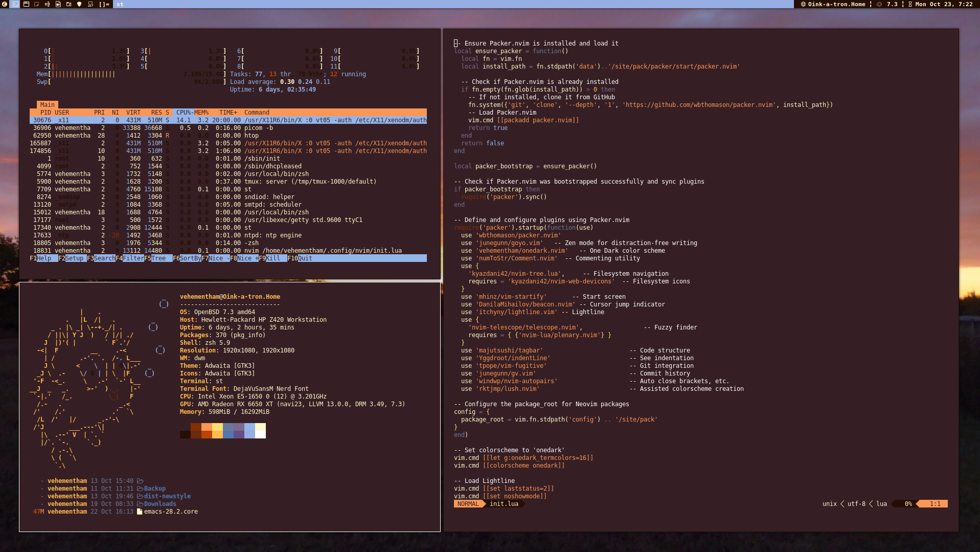Viewport: 980px width, 552px height.
Task: Click the MEM% column header in htop
Action: coord(201,113)
